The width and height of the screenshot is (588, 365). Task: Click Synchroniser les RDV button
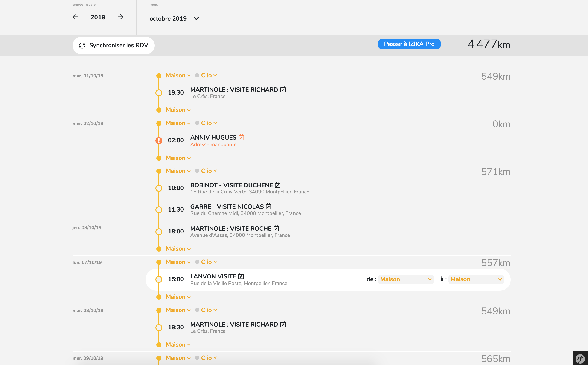pos(113,45)
